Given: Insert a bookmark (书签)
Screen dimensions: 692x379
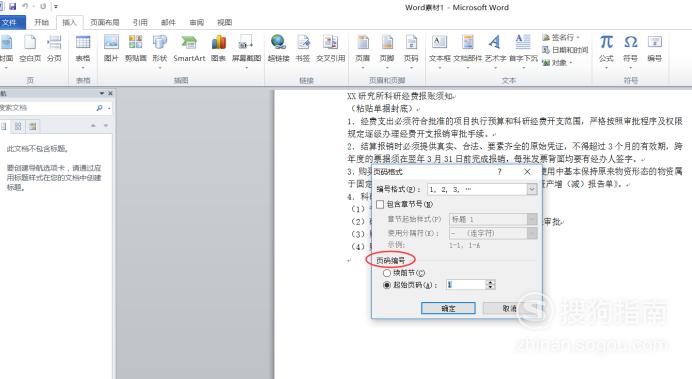Looking at the screenshot, I should click(x=303, y=49).
